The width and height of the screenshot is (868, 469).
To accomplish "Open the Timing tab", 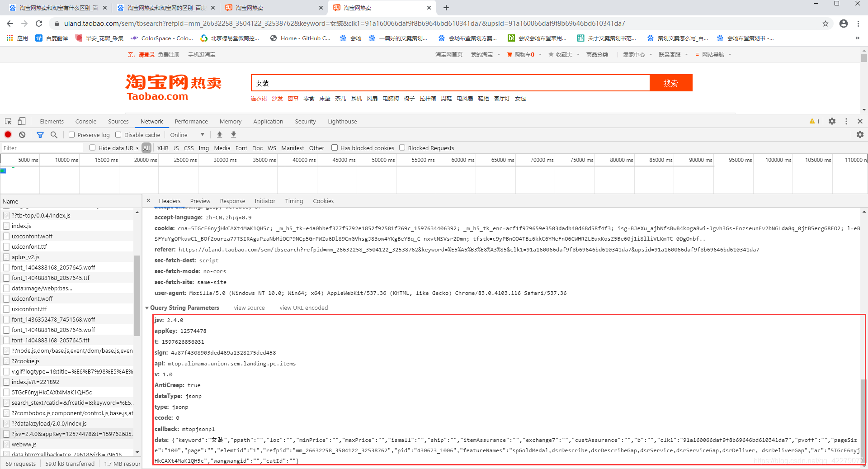I will pyautogui.click(x=294, y=201).
